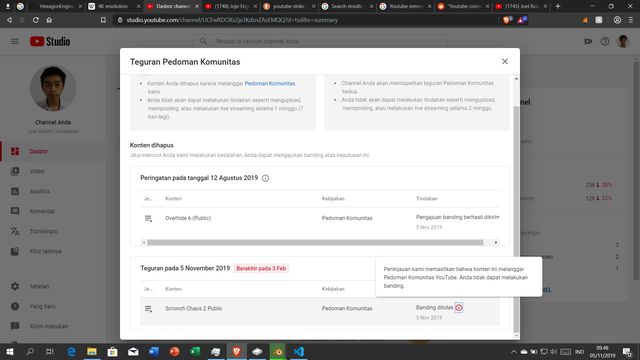The height and width of the screenshot is (360, 640).
Task: Show hidden system tray icons
Action: click(514, 351)
